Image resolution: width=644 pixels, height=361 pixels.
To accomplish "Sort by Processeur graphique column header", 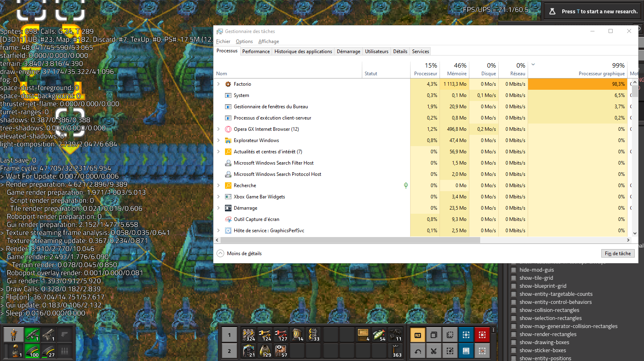I will coord(577,69).
